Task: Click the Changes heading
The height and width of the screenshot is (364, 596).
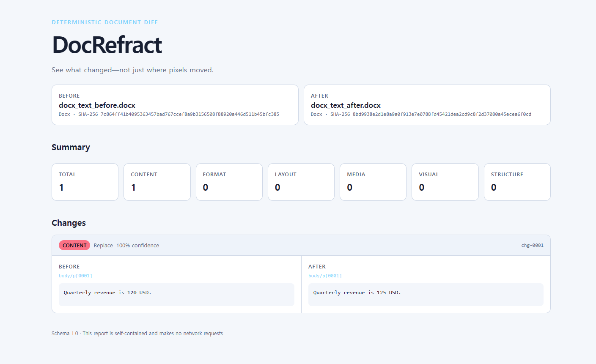Action: (69, 223)
